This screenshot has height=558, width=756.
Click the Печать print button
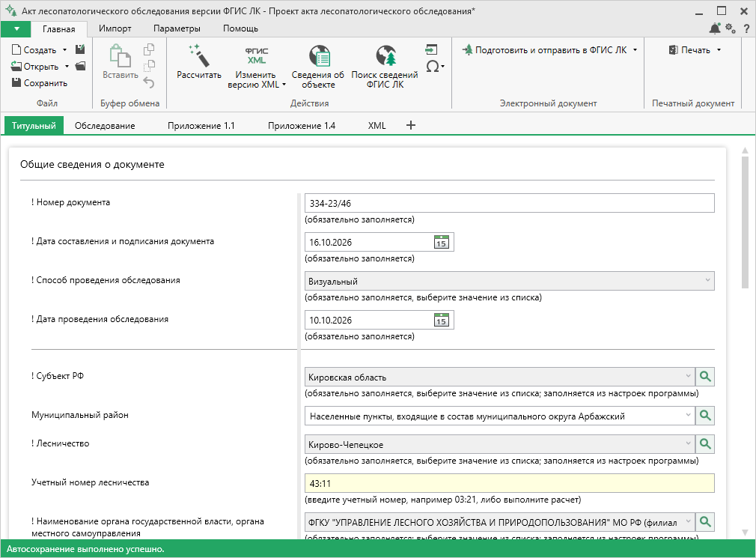pyautogui.click(x=689, y=49)
